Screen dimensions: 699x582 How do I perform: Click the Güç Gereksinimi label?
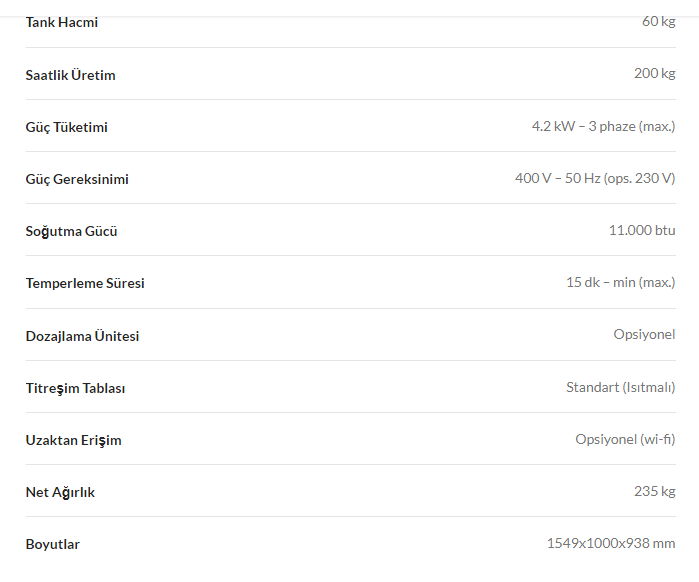pyautogui.click(x=77, y=179)
